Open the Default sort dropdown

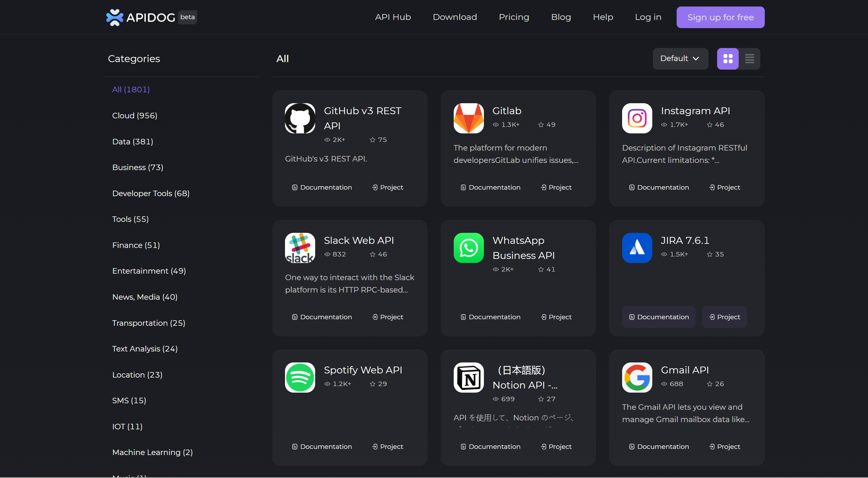(x=680, y=59)
